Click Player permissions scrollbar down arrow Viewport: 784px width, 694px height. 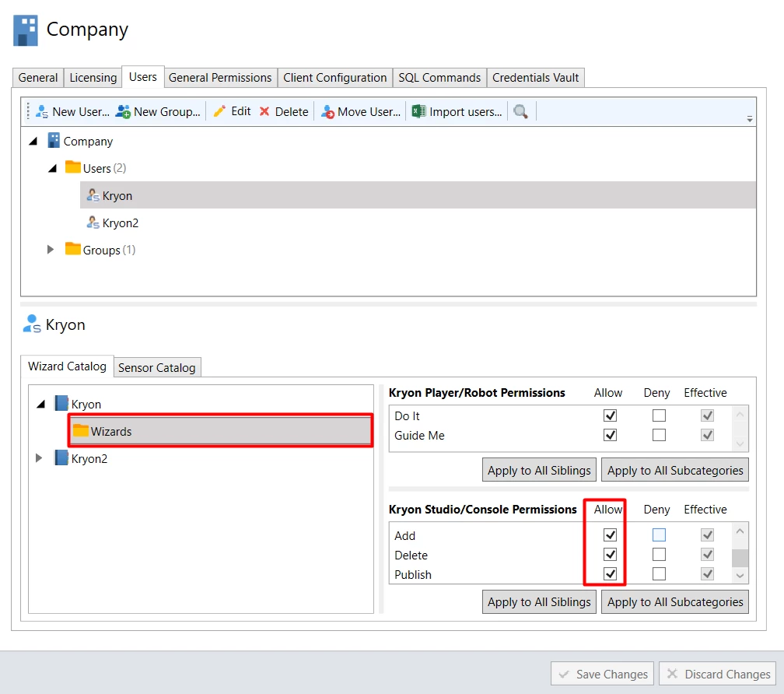point(740,444)
